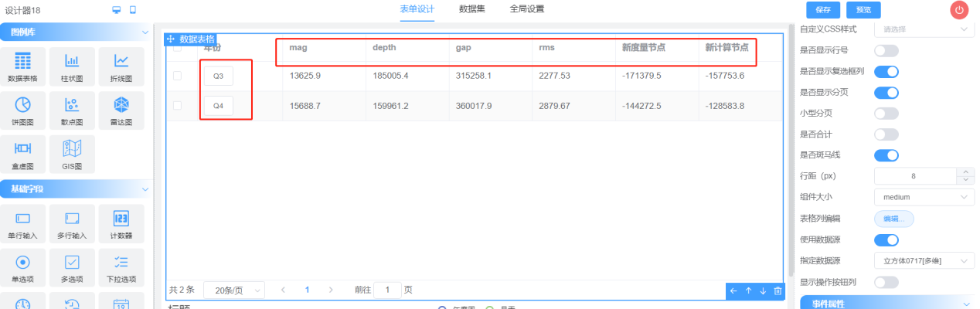Switch to 数据集 tab
980x309 pixels.
(x=471, y=9)
